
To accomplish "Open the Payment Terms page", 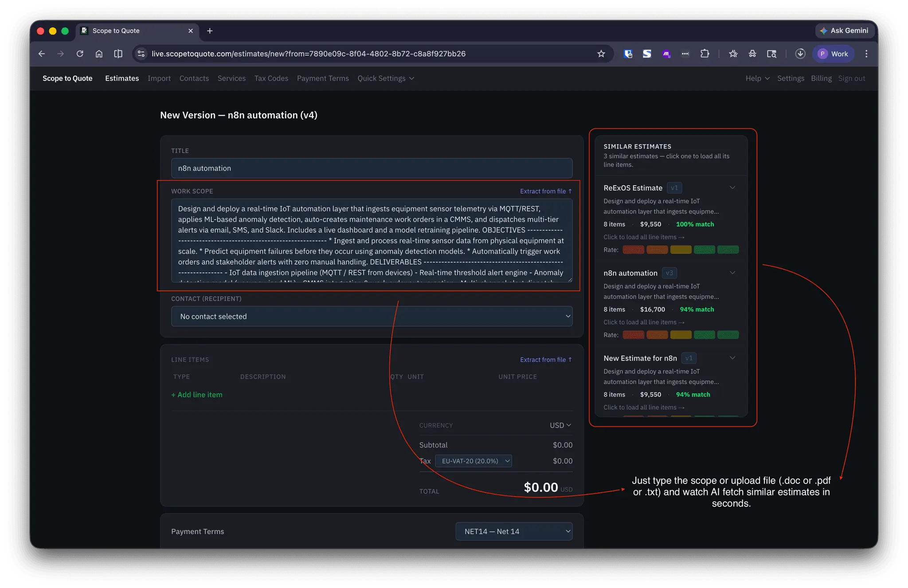I will (323, 78).
